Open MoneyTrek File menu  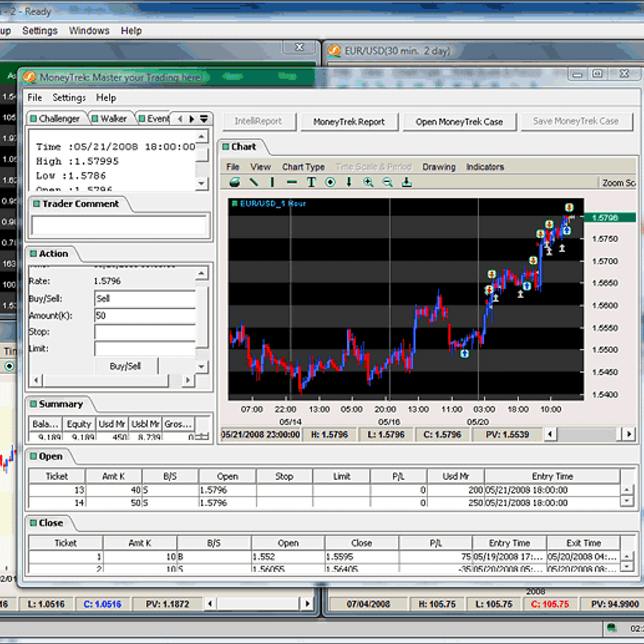(35, 98)
